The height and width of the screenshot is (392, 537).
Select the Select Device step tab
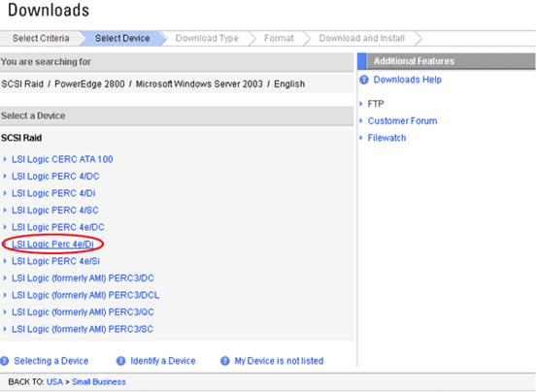122,38
